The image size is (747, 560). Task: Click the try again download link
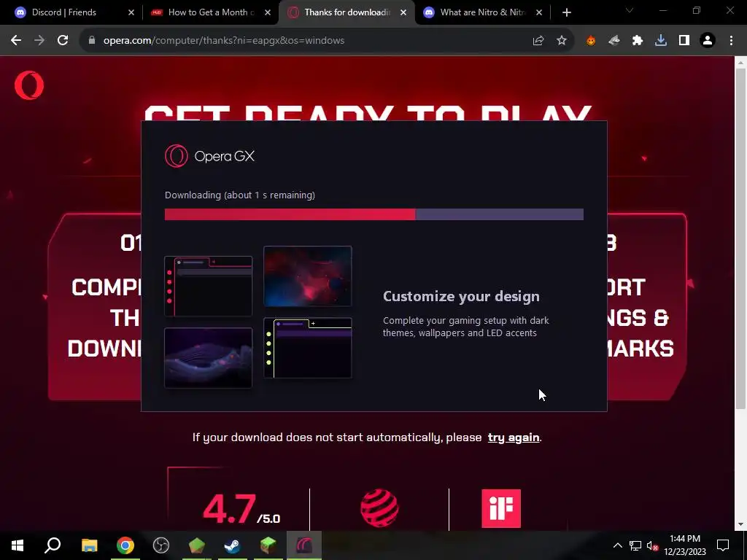coord(514,437)
